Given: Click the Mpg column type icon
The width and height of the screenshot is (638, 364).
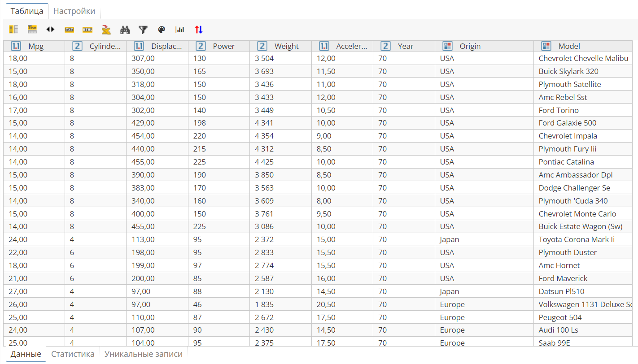Looking at the screenshot, I should click(15, 46).
